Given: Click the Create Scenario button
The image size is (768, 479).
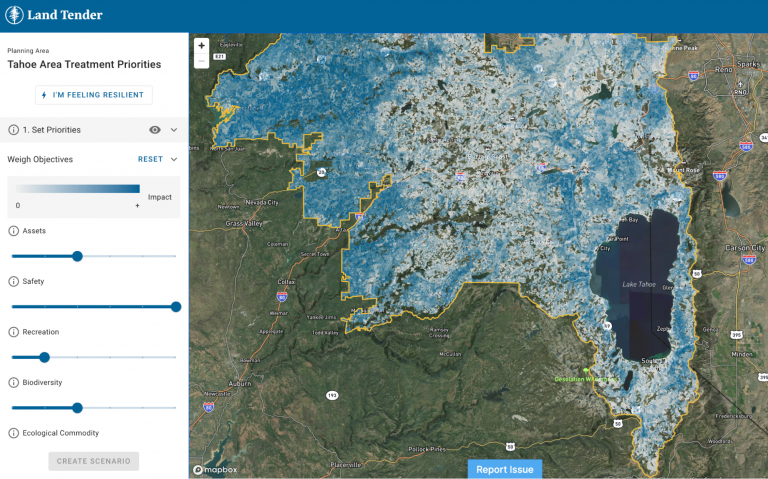Looking at the screenshot, I should tap(94, 461).
